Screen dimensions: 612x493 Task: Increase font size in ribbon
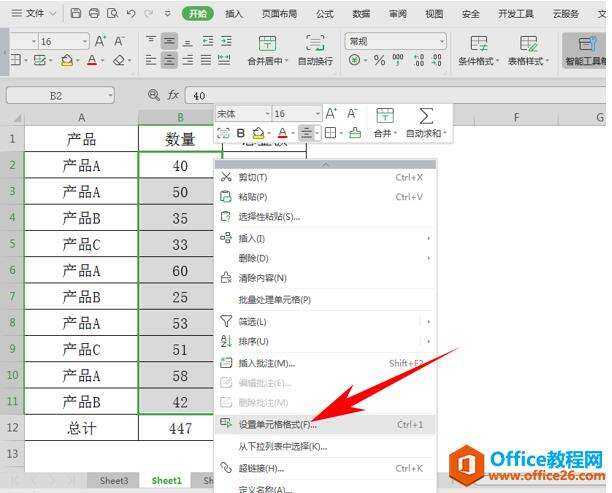coord(100,41)
